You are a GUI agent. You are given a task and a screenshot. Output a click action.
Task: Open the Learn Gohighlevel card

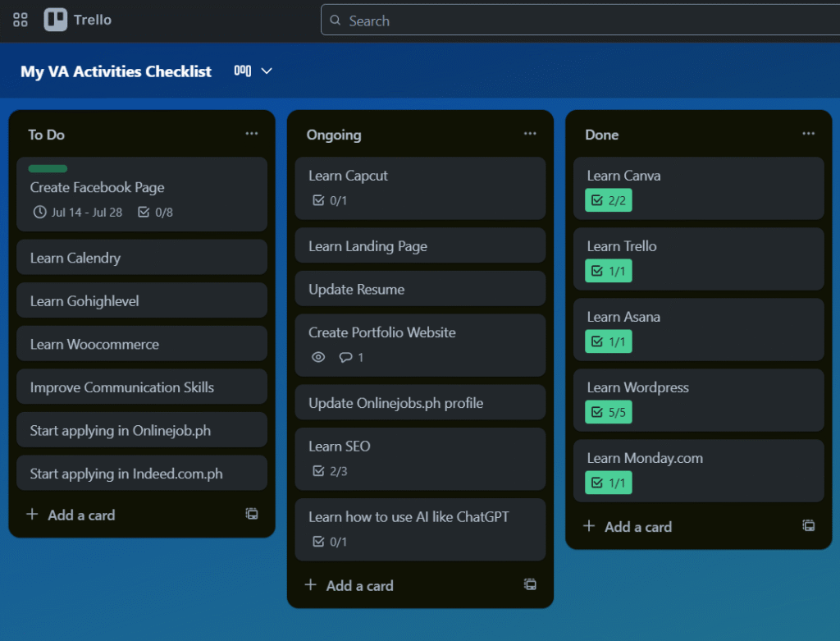tap(142, 300)
